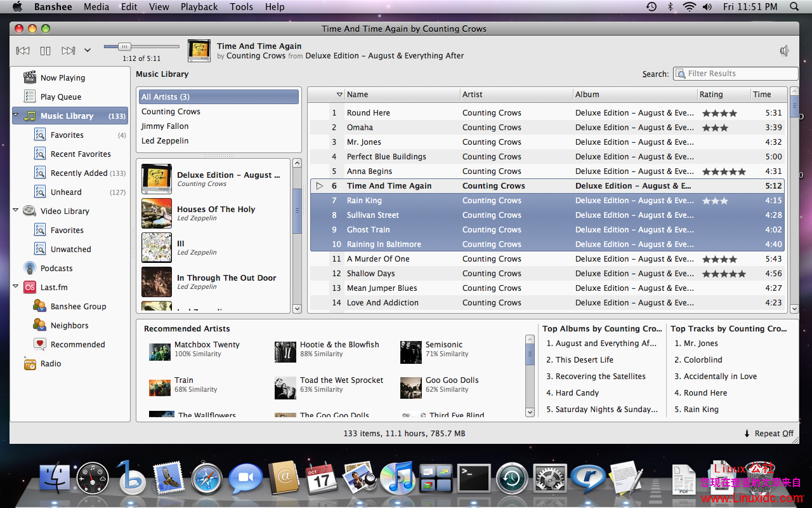Screen dimensions: 812x508
Task: Open the dropdown arrow beside next track
Action: tap(88, 51)
